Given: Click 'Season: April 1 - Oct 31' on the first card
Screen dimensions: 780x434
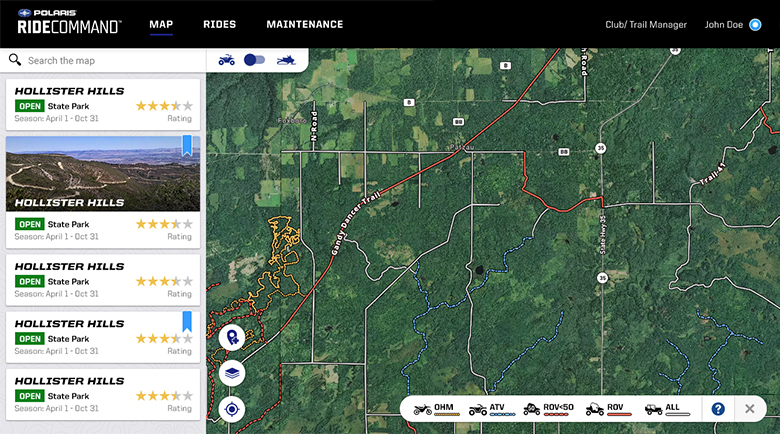Looking at the screenshot, I should coord(56,118).
